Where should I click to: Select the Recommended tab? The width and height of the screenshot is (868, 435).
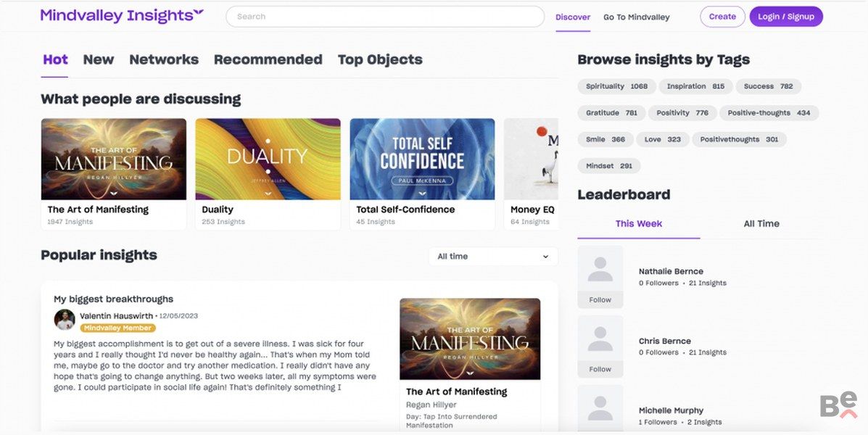(x=268, y=59)
